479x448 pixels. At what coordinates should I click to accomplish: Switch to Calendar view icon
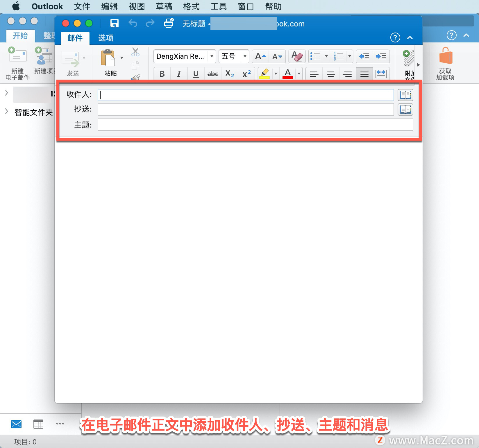tap(38, 424)
